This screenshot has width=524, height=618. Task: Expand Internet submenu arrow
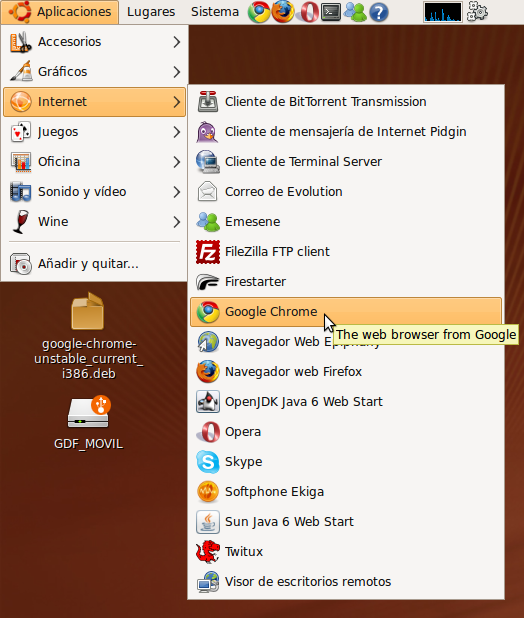tap(177, 102)
